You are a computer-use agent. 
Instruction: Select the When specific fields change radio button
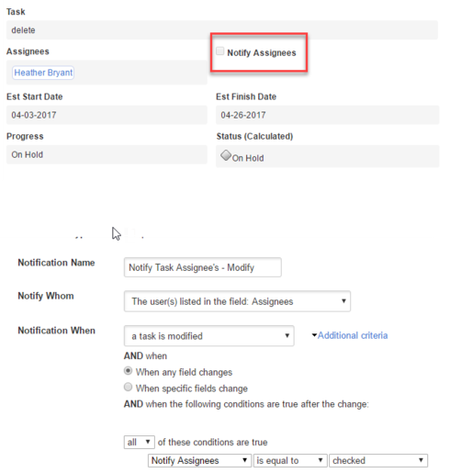(x=128, y=387)
